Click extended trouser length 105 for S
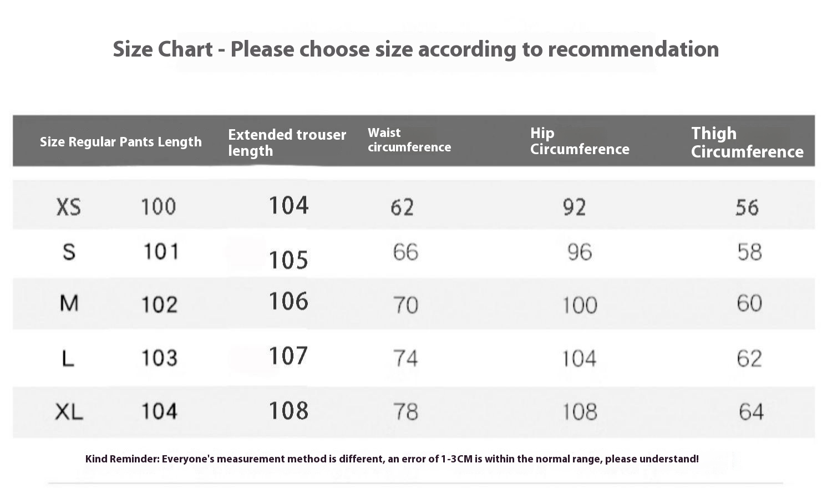 tap(288, 260)
